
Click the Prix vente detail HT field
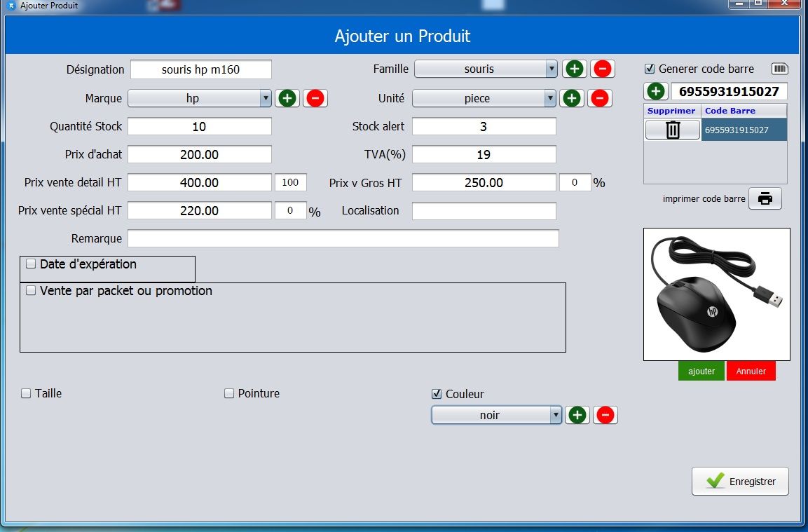200,182
